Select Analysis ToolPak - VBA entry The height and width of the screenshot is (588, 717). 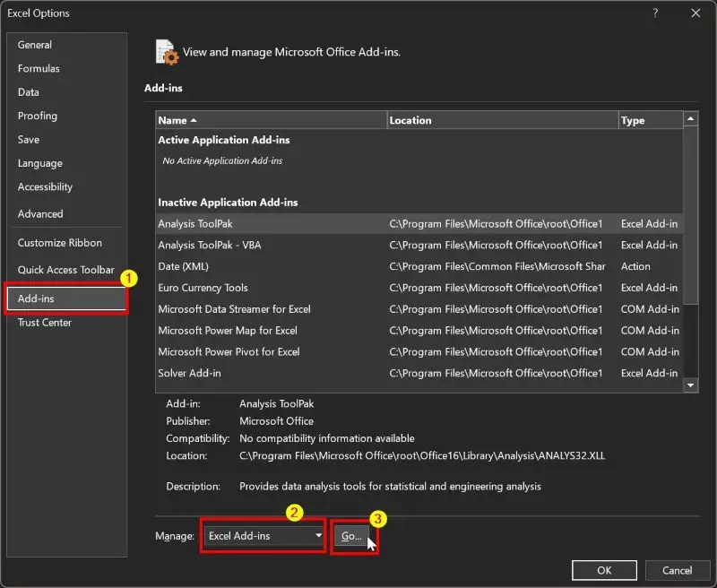(210, 245)
